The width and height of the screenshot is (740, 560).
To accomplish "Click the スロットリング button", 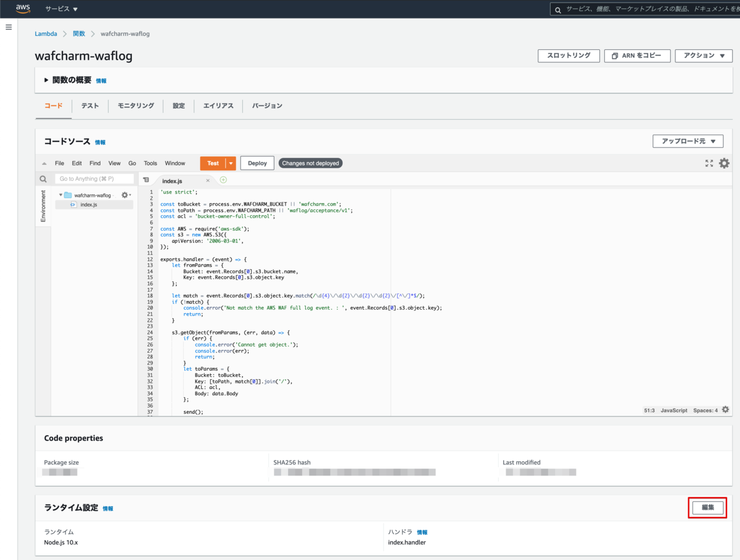I will point(569,56).
